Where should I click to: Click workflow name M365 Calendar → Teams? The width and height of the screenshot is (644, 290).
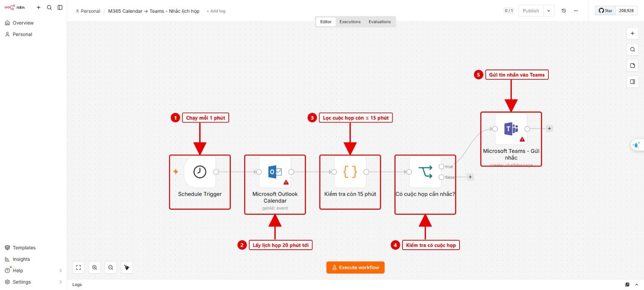pyautogui.click(x=154, y=11)
